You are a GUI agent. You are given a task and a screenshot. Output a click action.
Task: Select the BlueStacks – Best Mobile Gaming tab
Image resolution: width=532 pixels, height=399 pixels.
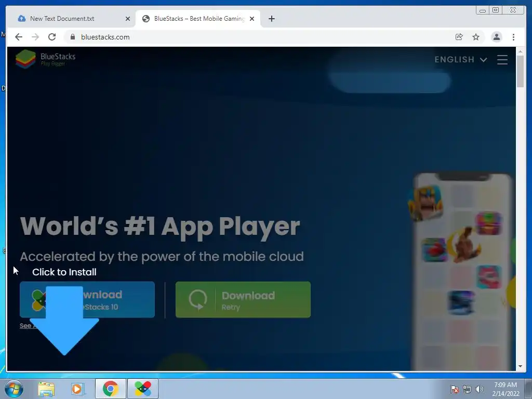(x=197, y=19)
